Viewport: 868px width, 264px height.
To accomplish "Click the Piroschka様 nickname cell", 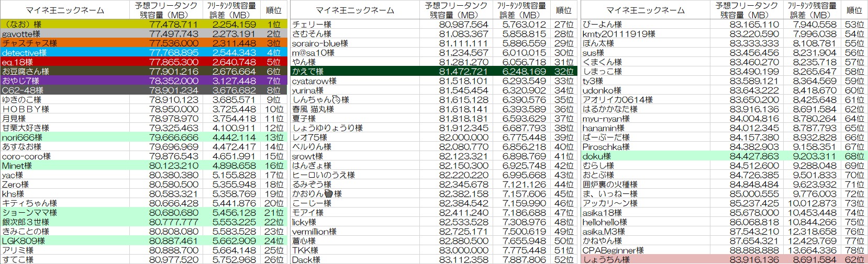I will pos(645,147).
